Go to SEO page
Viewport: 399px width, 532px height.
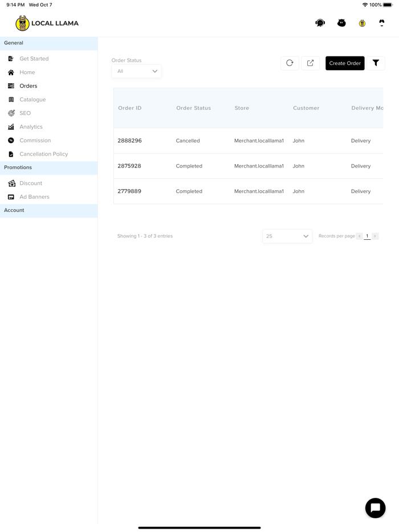(25, 113)
